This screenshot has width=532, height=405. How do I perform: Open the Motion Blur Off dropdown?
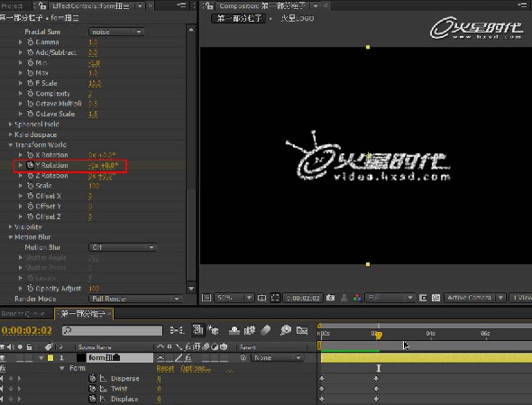122,247
